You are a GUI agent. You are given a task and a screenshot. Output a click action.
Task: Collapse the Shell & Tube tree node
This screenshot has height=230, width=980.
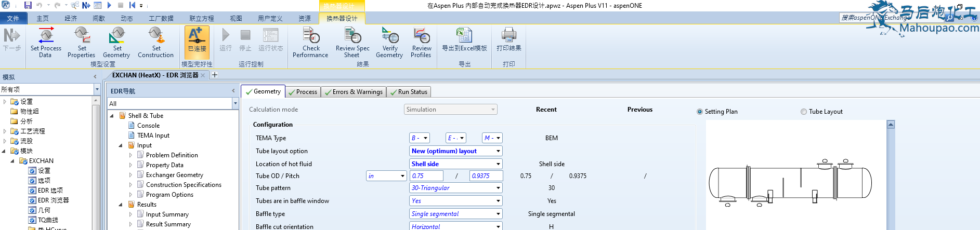click(x=112, y=116)
